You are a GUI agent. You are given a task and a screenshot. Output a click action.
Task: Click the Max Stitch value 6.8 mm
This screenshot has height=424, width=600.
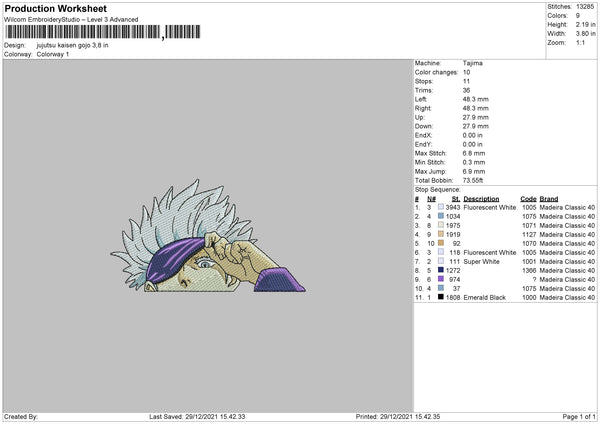474,153
